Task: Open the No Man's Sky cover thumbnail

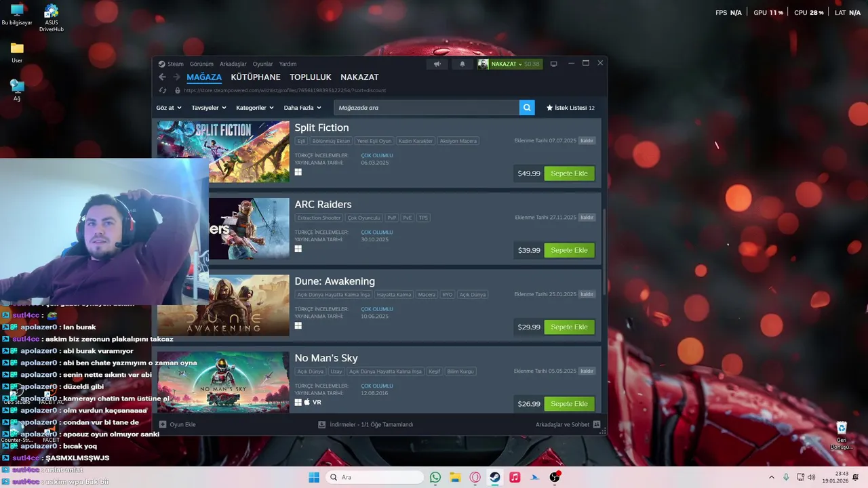Action: pos(223,382)
